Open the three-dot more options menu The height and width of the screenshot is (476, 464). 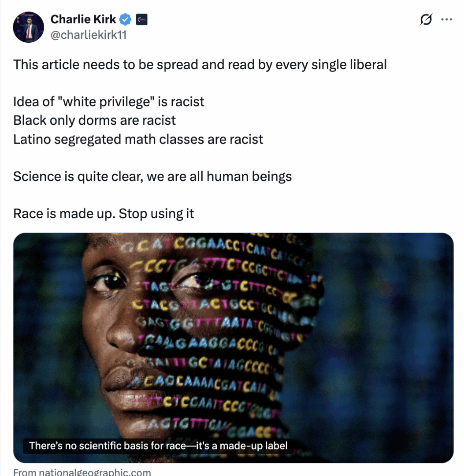pyautogui.click(x=447, y=20)
